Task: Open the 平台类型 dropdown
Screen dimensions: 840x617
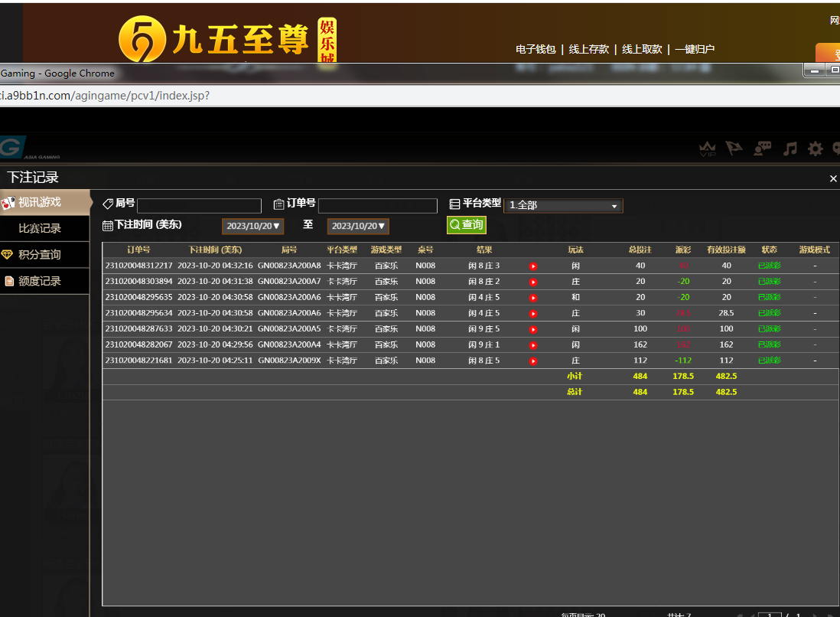Action: (563, 206)
